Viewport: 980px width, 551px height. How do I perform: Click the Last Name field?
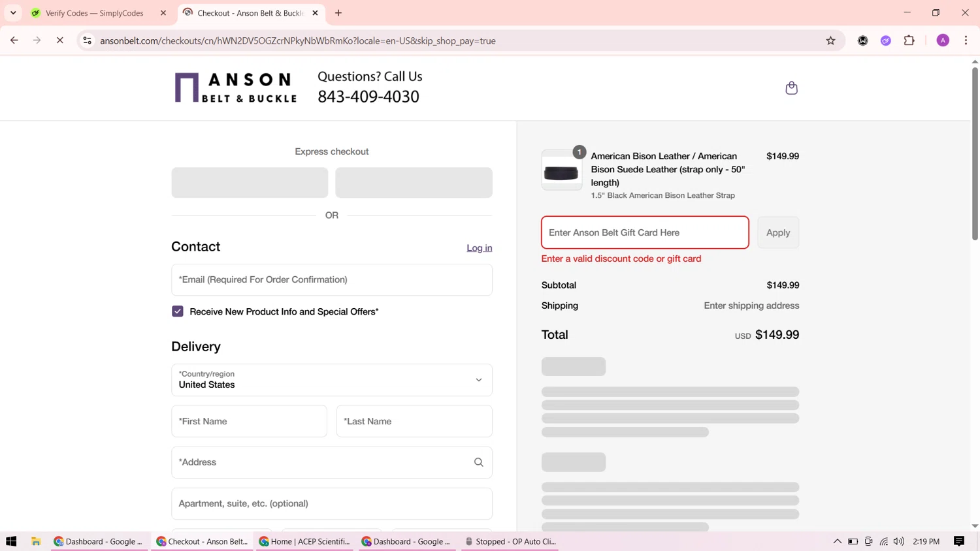click(x=414, y=421)
